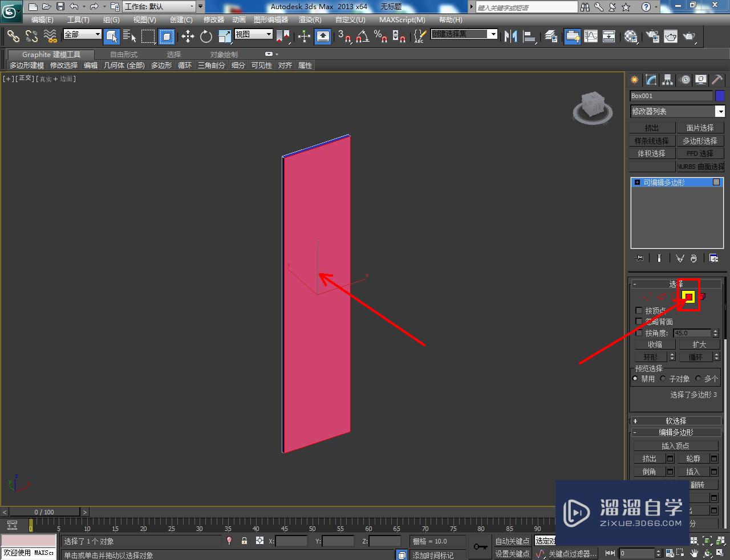Click the Align tool
This screenshot has height=560, width=730.
coord(530,36)
